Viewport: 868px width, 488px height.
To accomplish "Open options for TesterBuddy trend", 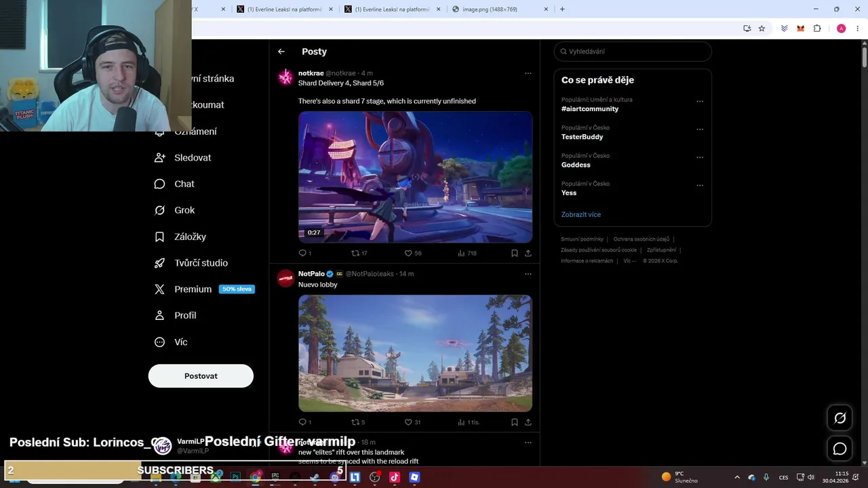I will point(700,129).
